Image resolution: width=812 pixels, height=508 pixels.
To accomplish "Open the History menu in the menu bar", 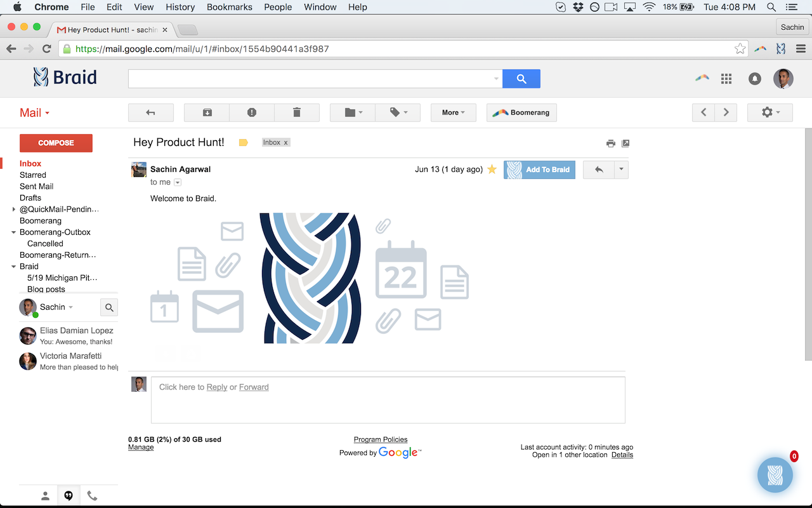I will (180, 7).
